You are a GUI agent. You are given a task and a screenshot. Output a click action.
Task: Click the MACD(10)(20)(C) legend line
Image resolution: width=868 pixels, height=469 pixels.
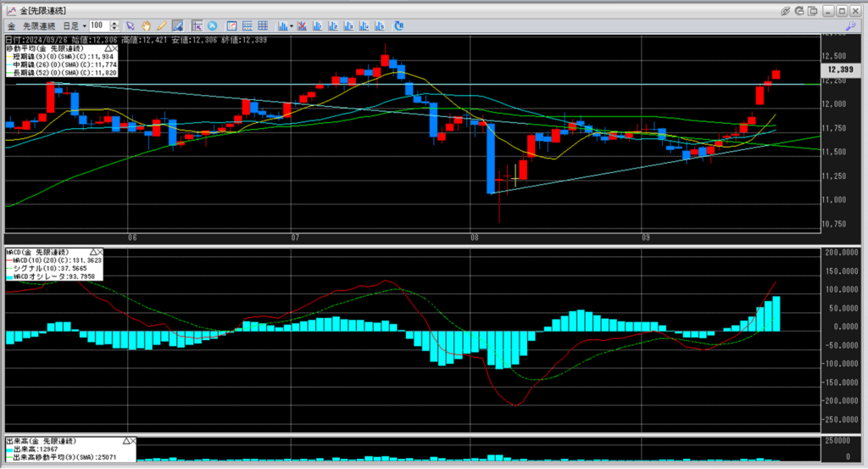tap(53, 260)
